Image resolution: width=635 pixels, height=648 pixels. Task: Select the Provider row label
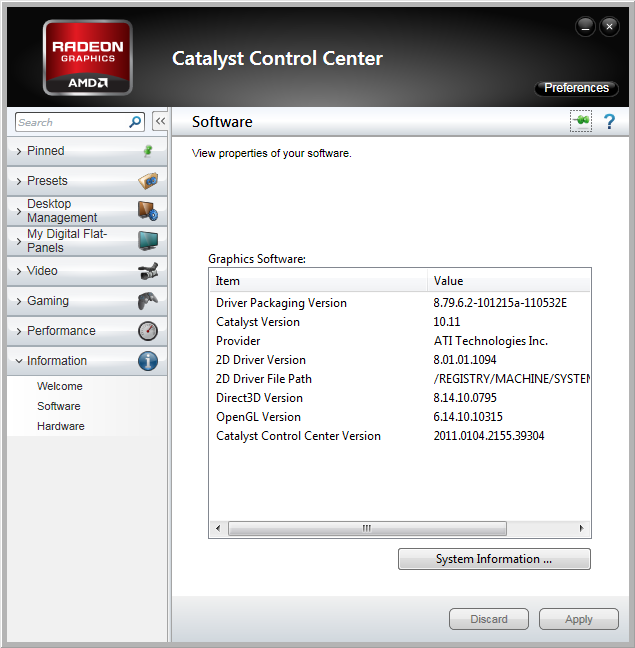pyautogui.click(x=238, y=341)
